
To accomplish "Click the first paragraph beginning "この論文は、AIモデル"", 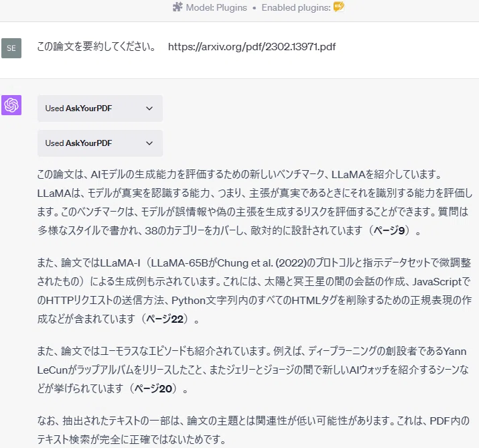I will coord(255,202).
